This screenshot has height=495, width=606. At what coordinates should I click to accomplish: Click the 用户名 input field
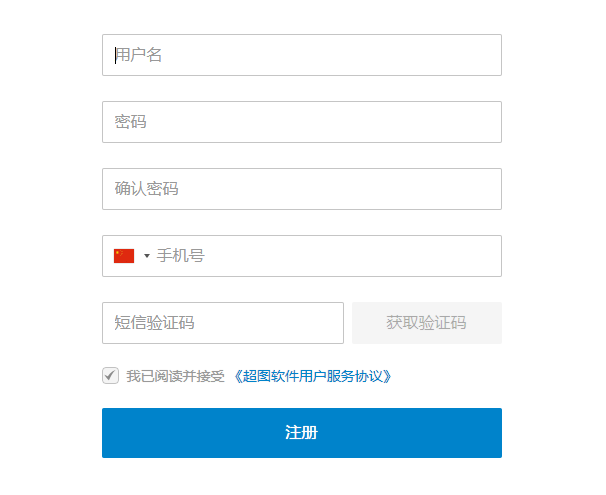coord(301,55)
